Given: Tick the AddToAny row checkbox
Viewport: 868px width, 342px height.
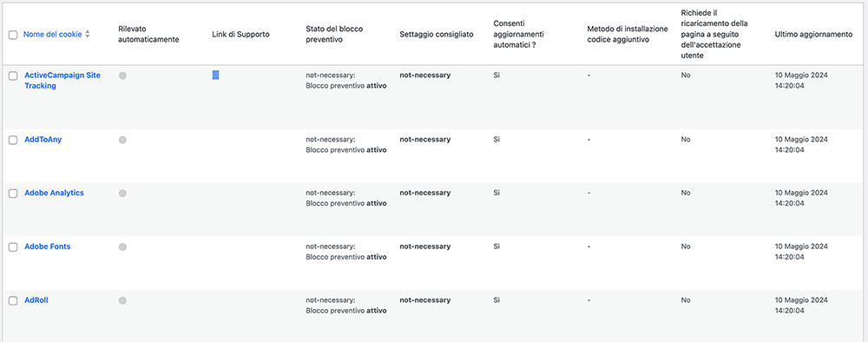Looking at the screenshot, I should [x=13, y=141].
